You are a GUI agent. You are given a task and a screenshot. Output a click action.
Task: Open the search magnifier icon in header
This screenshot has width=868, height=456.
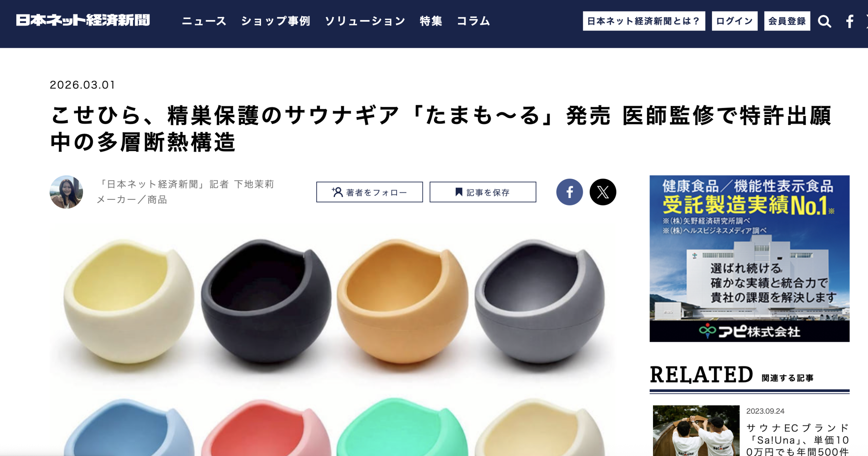pos(824,21)
